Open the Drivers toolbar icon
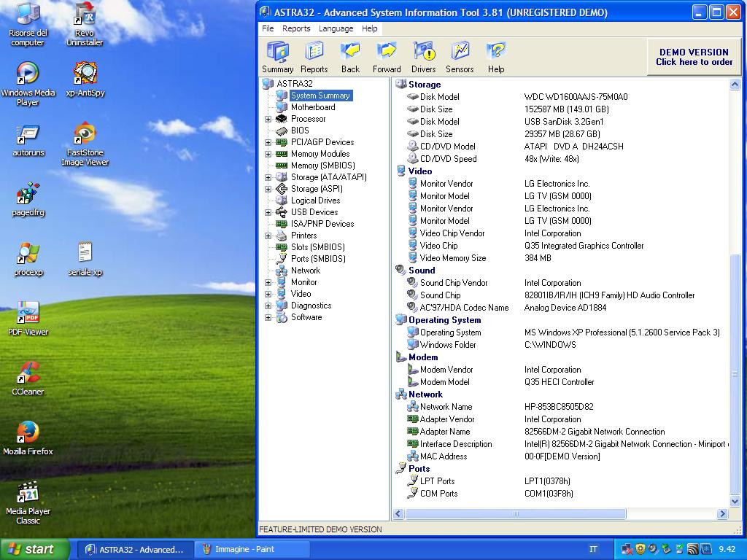This screenshot has height=560, width=747. (x=423, y=57)
